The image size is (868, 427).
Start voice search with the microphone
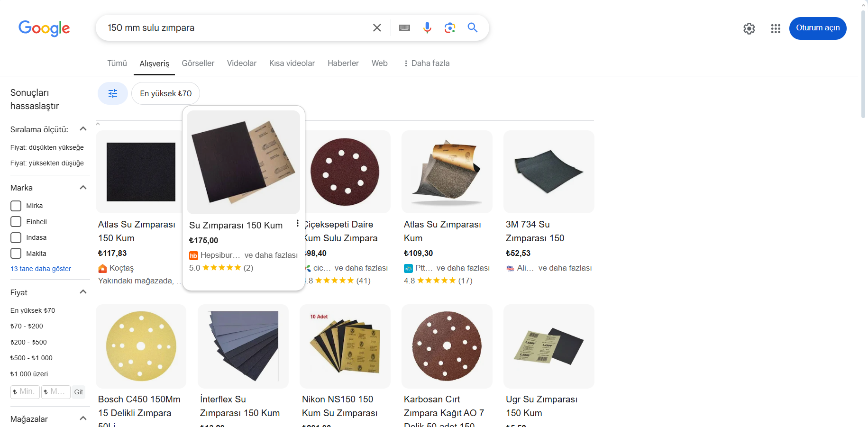coord(427,28)
